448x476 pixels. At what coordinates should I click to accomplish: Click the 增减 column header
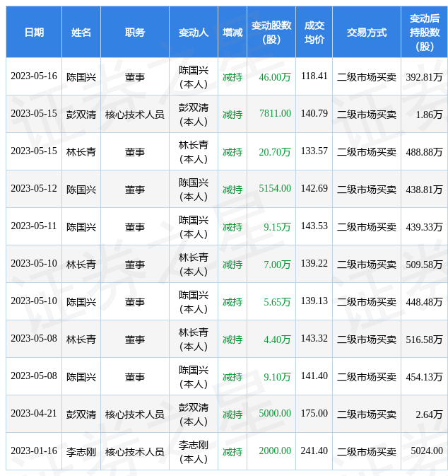tap(232, 32)
